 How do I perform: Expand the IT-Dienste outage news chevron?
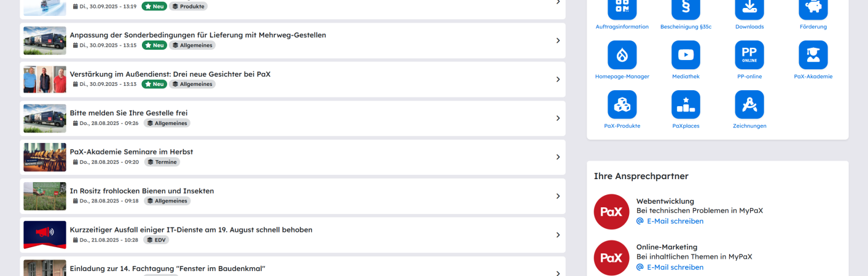558,235
